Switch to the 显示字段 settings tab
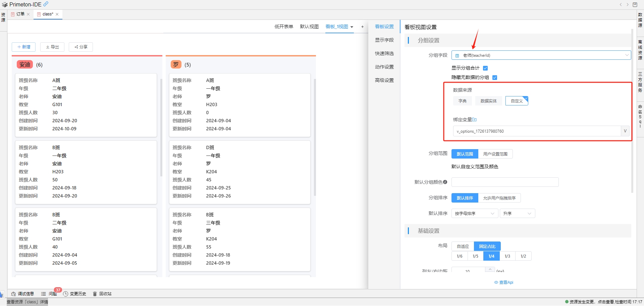644x306 pixels. click(384, 40)
